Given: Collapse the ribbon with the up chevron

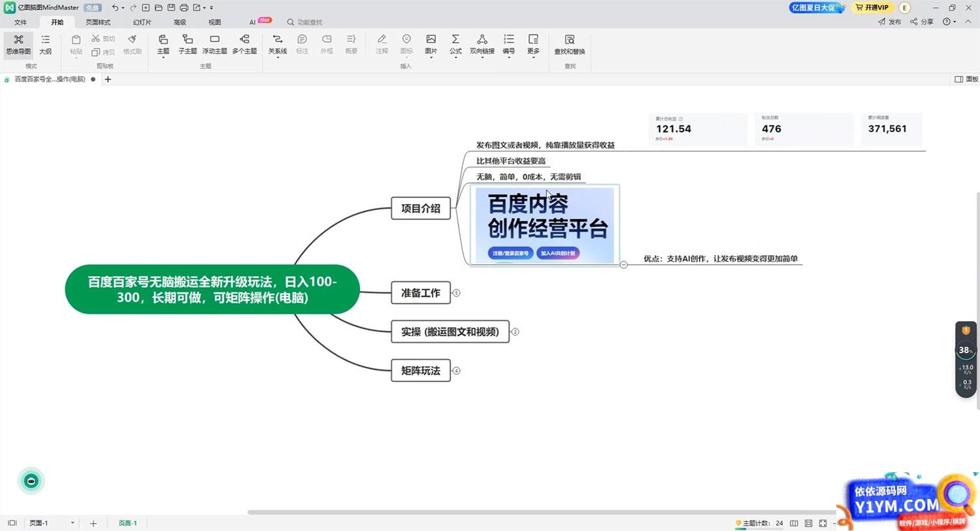Looking at the screenshot, I should click(x=970, y=22).
